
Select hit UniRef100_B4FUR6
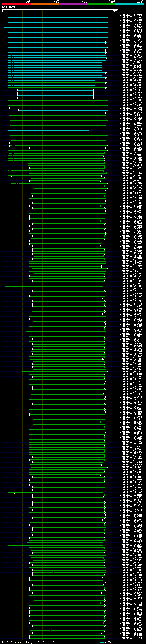click(x=131, y=140)
